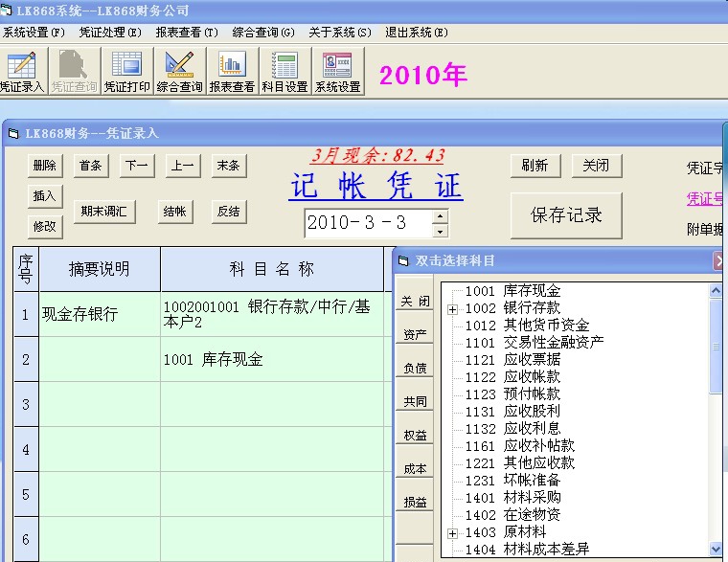Screen dimensions: 728x562
Task: Click row 2 subject cell 1001 库存现金
Action: [x=272, y=359]
